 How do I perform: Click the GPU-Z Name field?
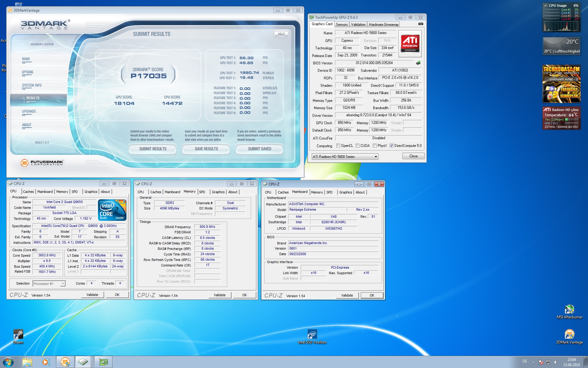tap(366, 33)
